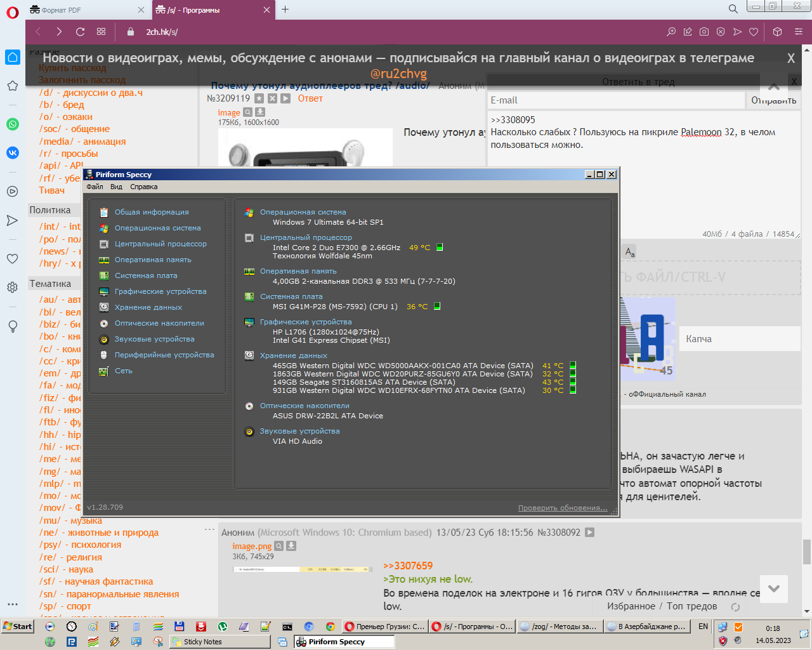This screenshot has width=812, height=650.
Task: Select Периферийные устройства in Speccy sidebar
Action: [164, 355]
